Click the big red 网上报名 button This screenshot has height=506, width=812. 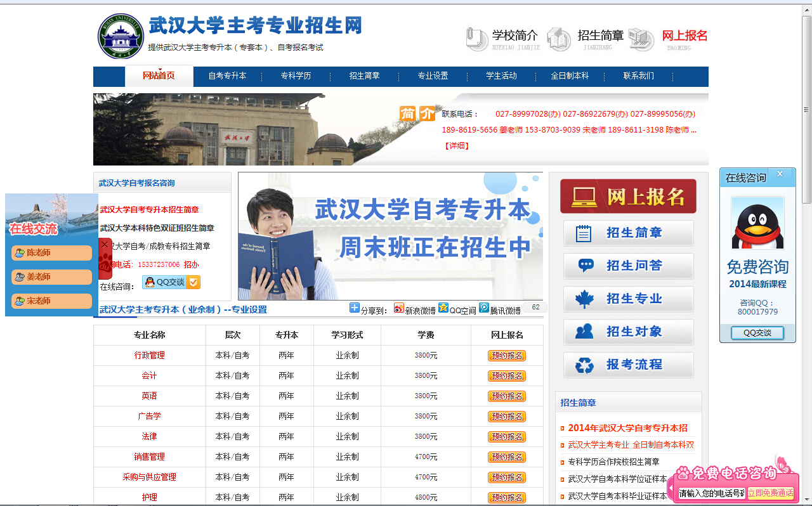(628, 197)
